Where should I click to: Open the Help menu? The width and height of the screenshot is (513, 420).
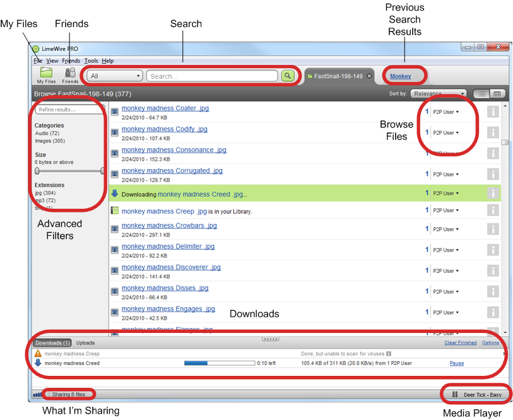108,61
